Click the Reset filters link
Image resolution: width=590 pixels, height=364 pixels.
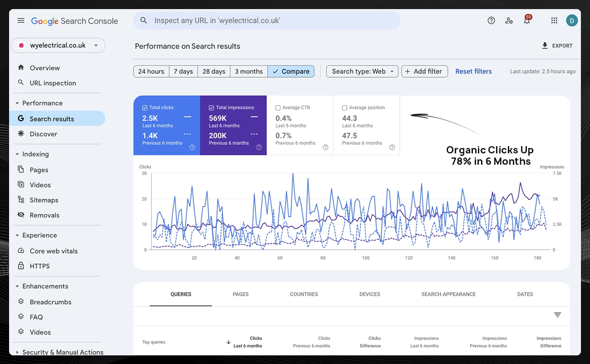473,71
